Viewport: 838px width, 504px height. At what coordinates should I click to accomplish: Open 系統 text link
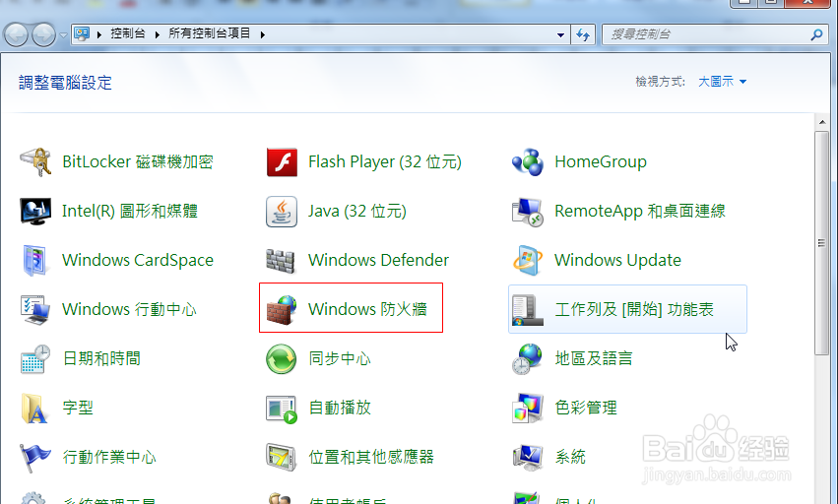pos(570,457)
